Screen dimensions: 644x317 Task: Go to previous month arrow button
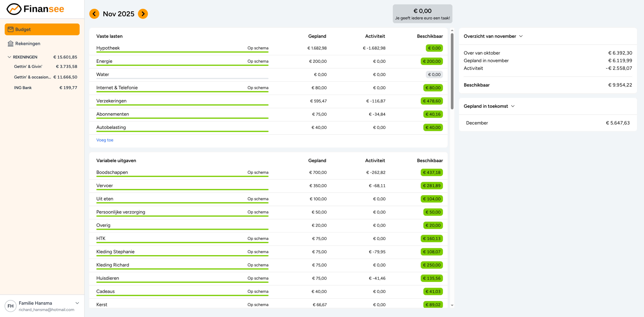[x=94, y=14]
